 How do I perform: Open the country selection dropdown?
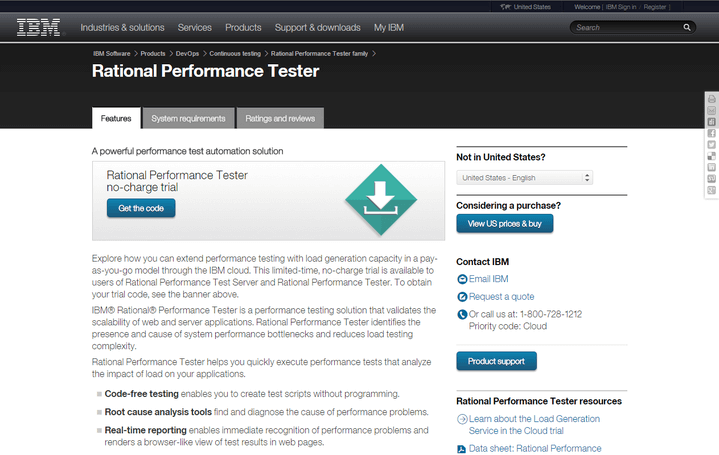[525, 178]
